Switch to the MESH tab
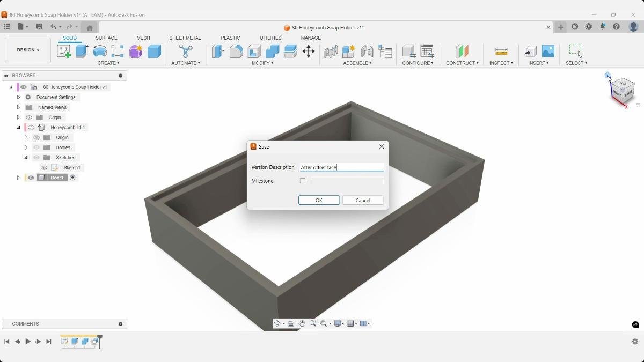Viewport: 644px width, 362px height. pyautogui.click(x=143, y=38)
